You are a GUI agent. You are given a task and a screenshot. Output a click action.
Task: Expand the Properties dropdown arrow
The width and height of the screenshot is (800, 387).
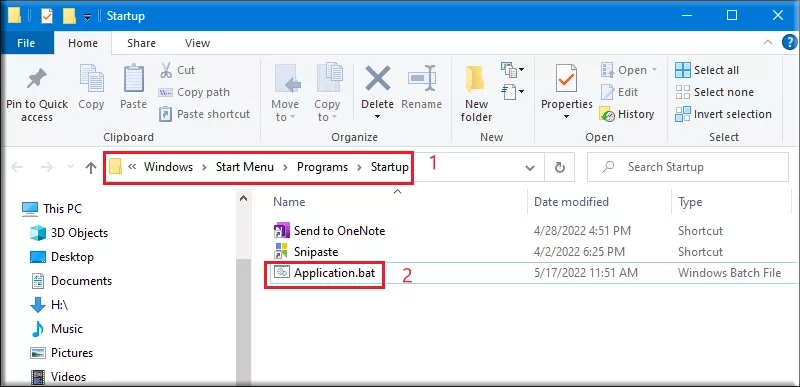point(566,117)
